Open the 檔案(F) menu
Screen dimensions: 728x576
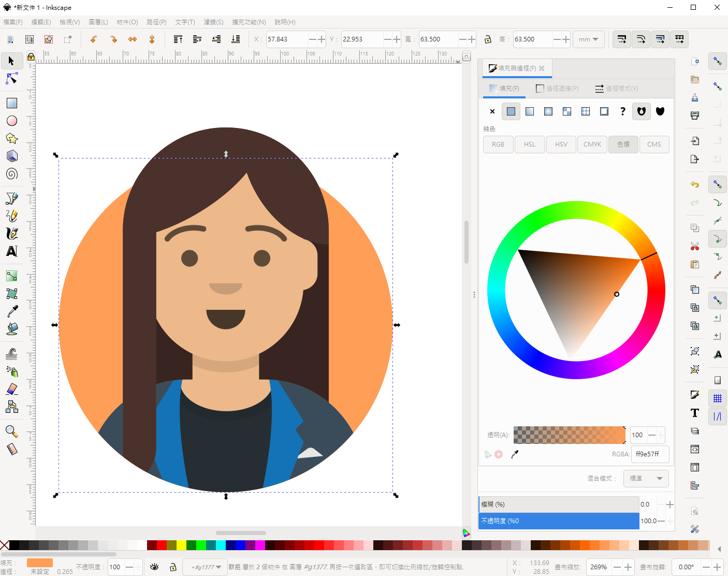click(x=13, y=22)
